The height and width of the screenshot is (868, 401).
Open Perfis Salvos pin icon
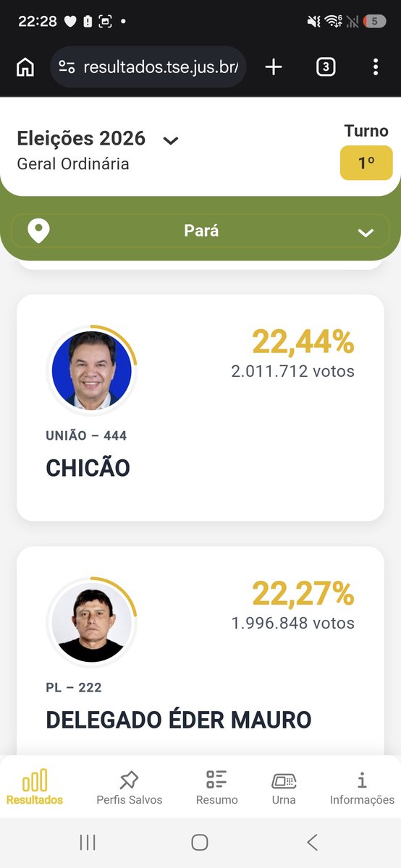click(x=129, y=780)
